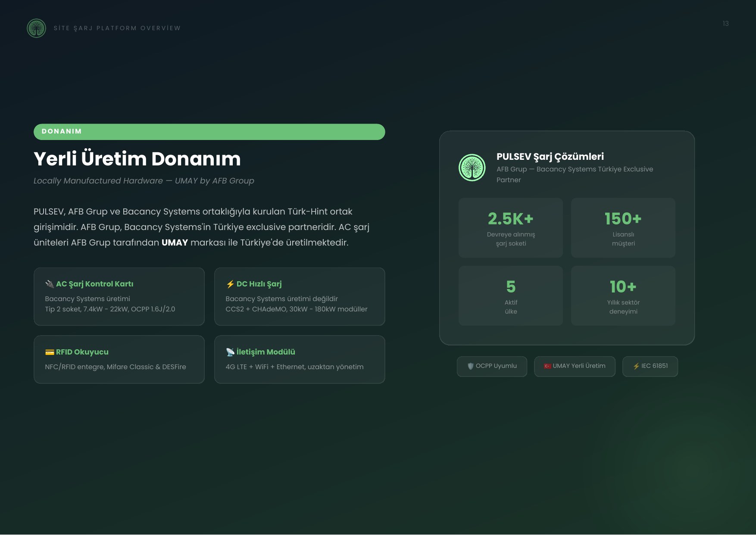This screenshot has height=535, width=756.
Task: Click the 10+ statistic value
Action: (x=623, y=287)
